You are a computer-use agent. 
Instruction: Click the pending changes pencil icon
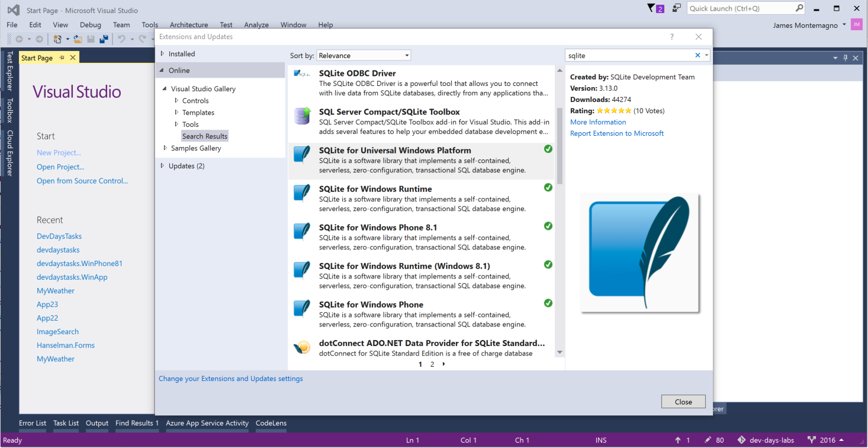tap(708, 440)
